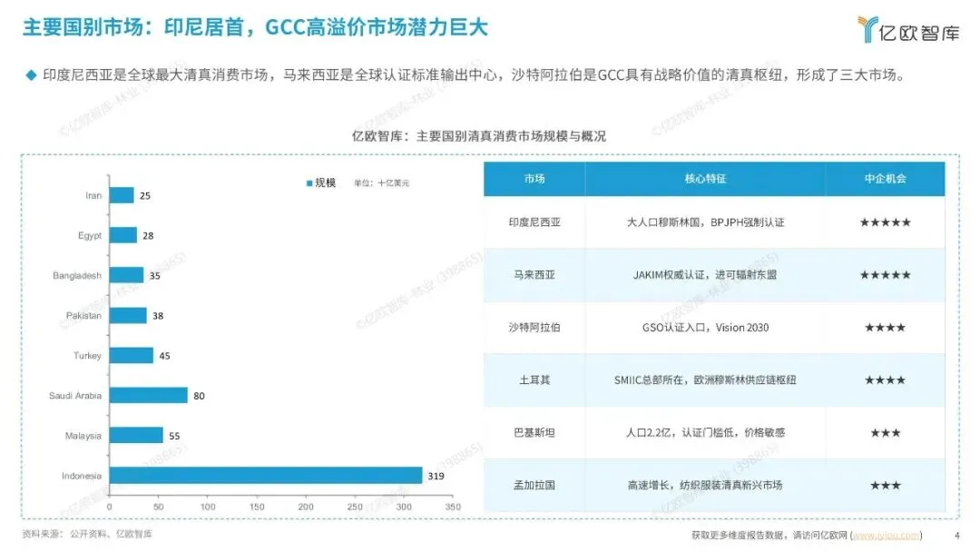This screenshot has width=980, height=552.
Task: Select the Indonesia bar in chart
Action: point(266,476)
